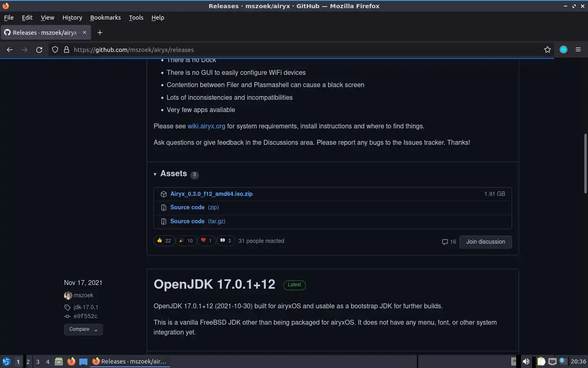
Task: Open the notification tray icon beside the clock
Action: (563, 361)
